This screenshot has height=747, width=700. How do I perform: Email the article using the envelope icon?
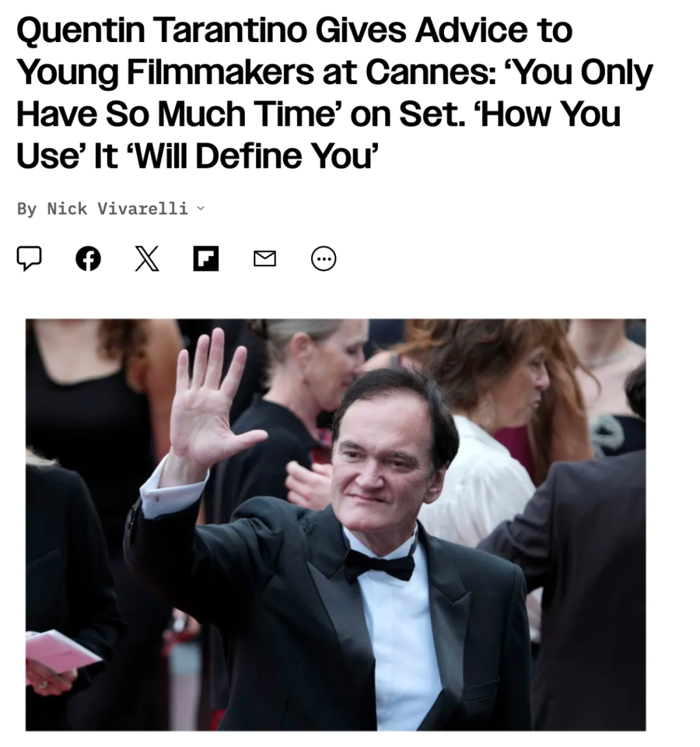coord(265,259)
